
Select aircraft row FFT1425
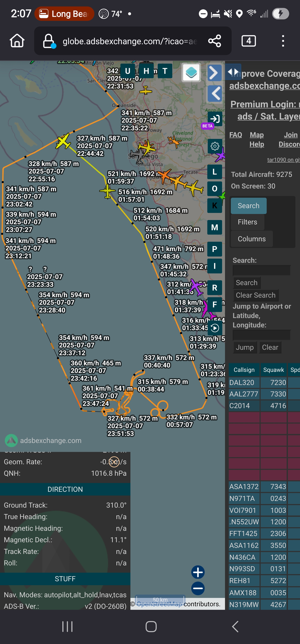click(x=264, y=533)
